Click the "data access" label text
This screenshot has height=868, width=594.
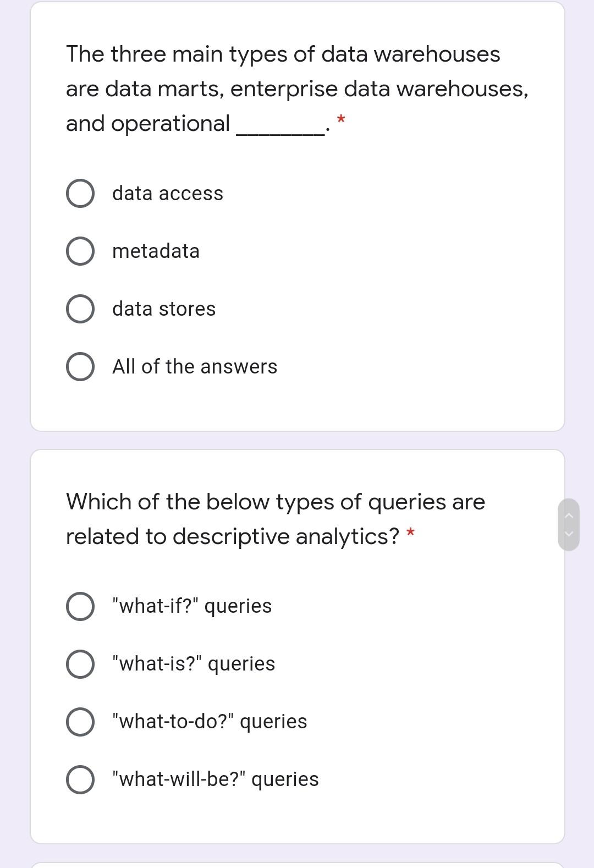[x=168, y=193]
